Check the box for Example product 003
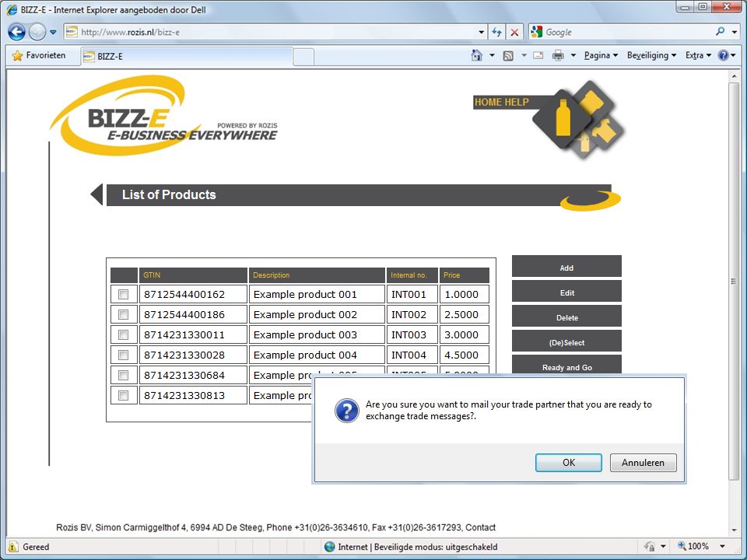Viewport: 747px width, 560px height. [x=124, y=334]
